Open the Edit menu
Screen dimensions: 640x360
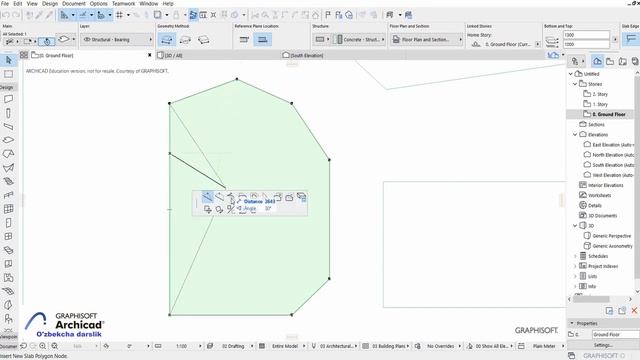(x=18, y=3)
